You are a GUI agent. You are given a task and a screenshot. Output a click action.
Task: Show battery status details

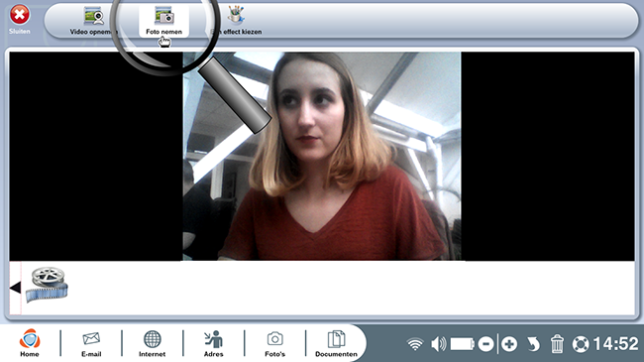click(463, 344)
